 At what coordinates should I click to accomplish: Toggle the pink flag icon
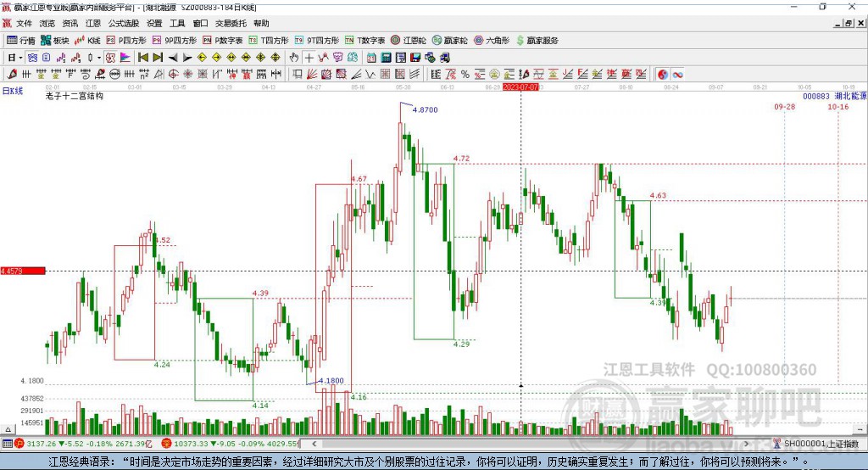125,58
